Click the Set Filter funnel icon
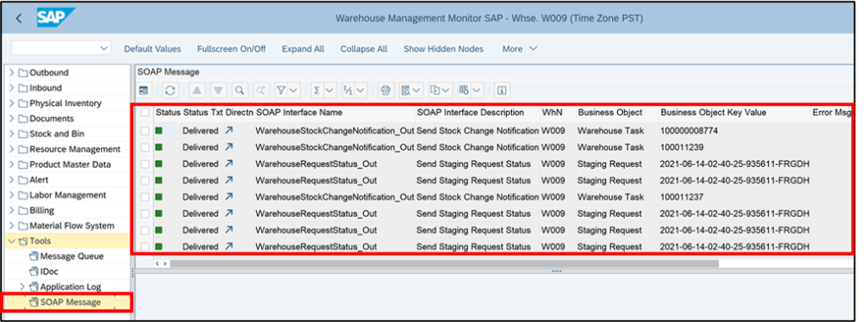Image resolution: width=868 pixels, height=322 pixels. point(281,90)
